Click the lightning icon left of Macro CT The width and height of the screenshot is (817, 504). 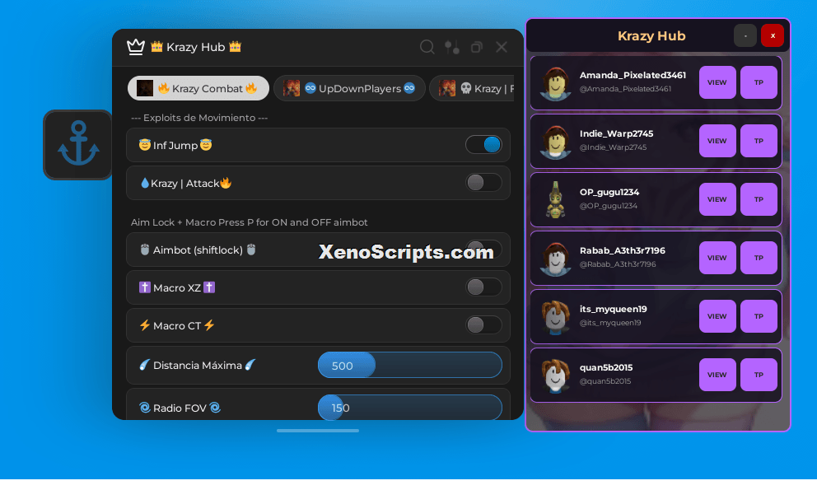click(x=145, y=325)
